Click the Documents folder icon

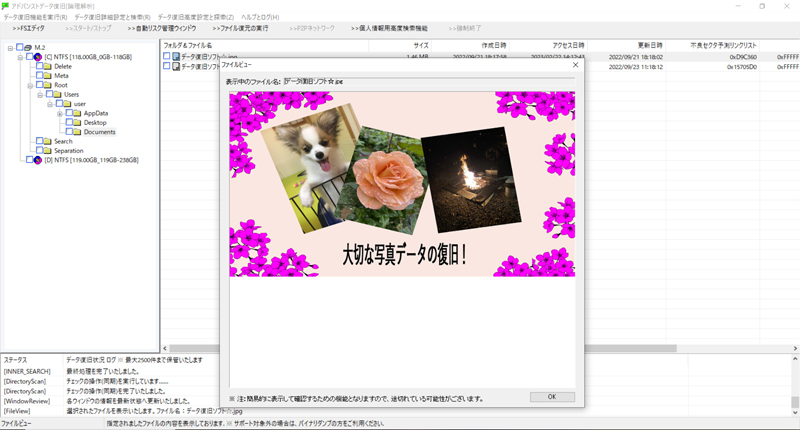coord(77,132)
